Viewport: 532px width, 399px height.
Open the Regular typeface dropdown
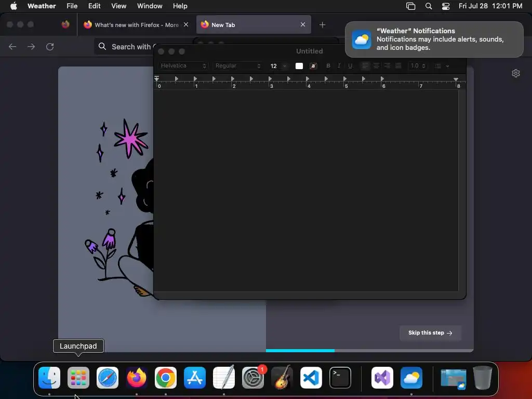click(x=238, y=66)
